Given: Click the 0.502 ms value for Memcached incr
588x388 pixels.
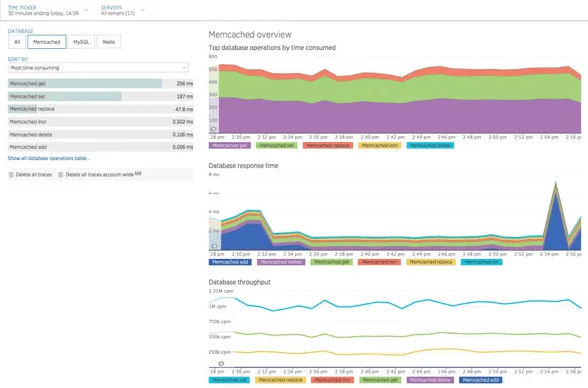Looking at the screenshot, I should 183,122.
